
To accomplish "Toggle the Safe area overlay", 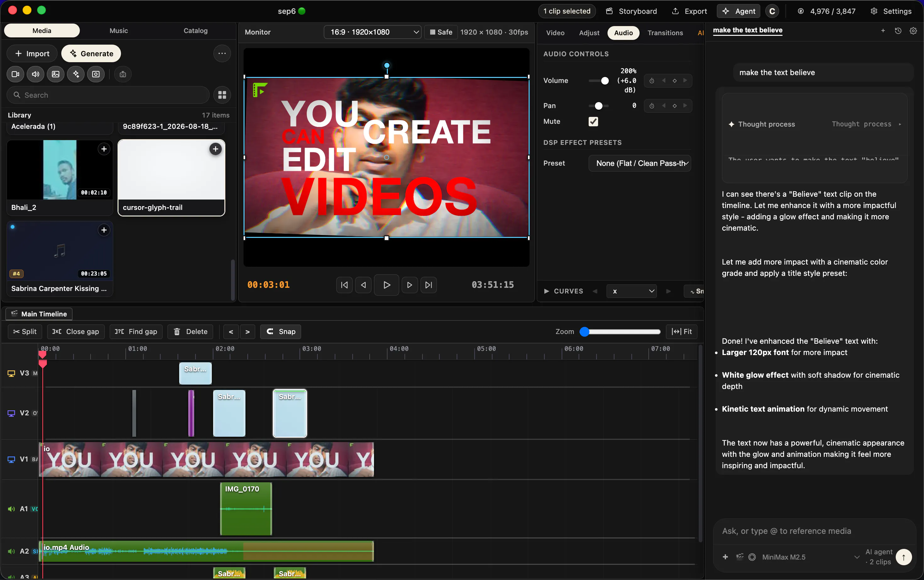I will 441,32.
